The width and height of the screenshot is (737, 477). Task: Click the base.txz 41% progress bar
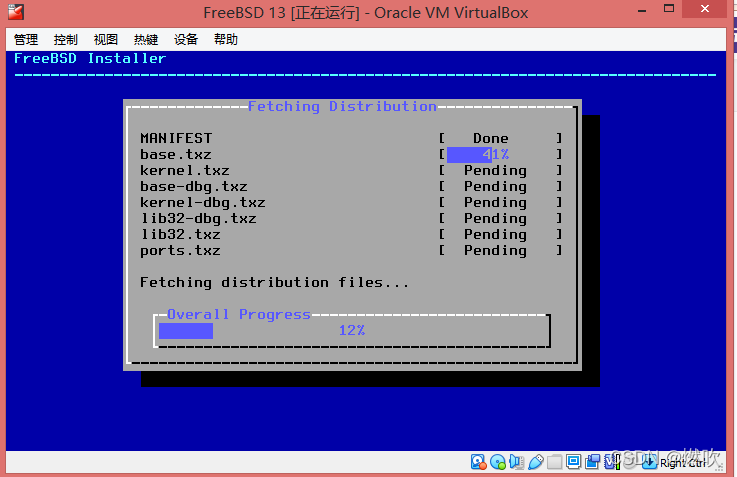point(501,154)
